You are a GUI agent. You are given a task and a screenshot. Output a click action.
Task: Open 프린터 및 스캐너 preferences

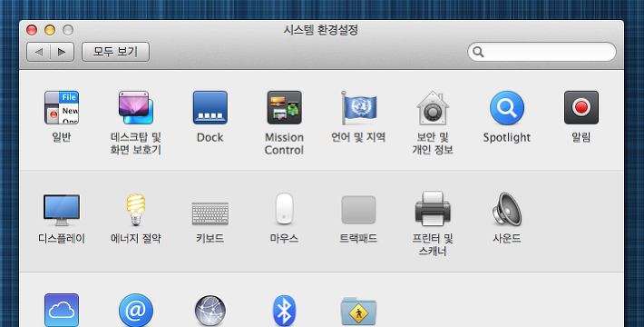click(x=433, y=209)
